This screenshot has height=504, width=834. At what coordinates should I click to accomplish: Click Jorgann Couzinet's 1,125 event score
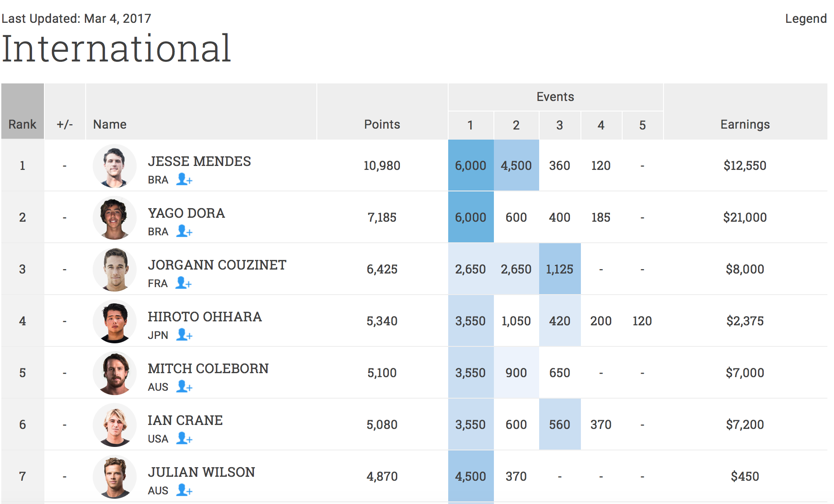coord(559,269)
